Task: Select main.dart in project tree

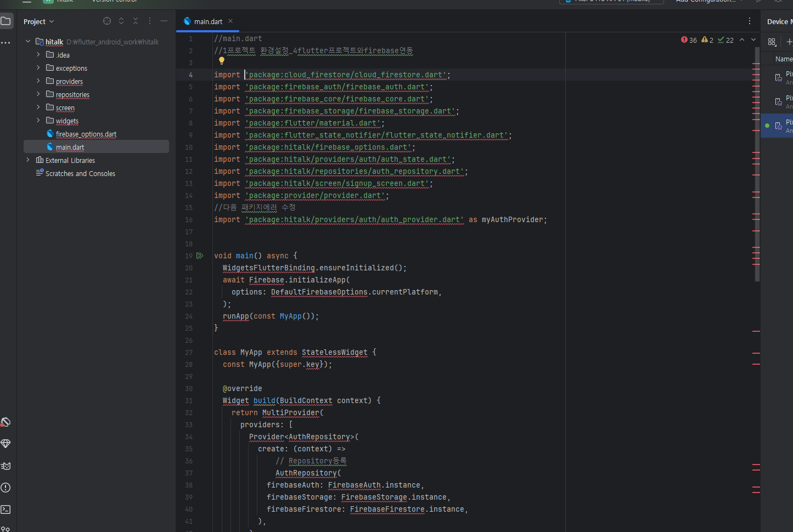Action: 70,147
